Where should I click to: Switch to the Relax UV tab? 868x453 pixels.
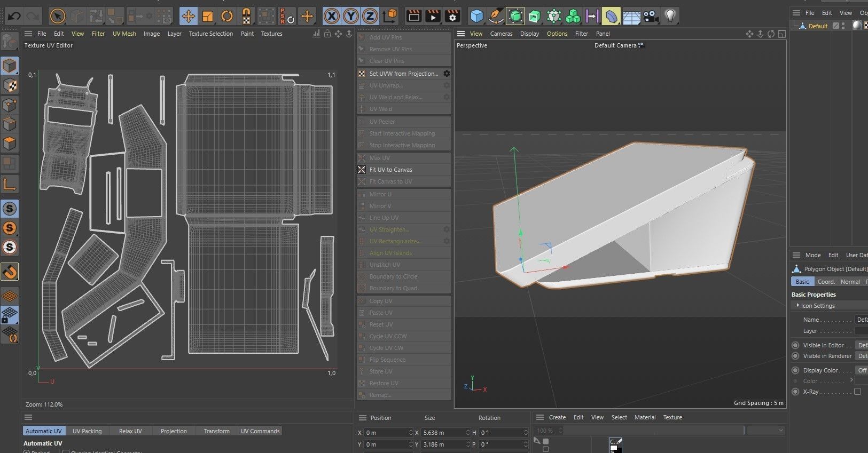130,431
